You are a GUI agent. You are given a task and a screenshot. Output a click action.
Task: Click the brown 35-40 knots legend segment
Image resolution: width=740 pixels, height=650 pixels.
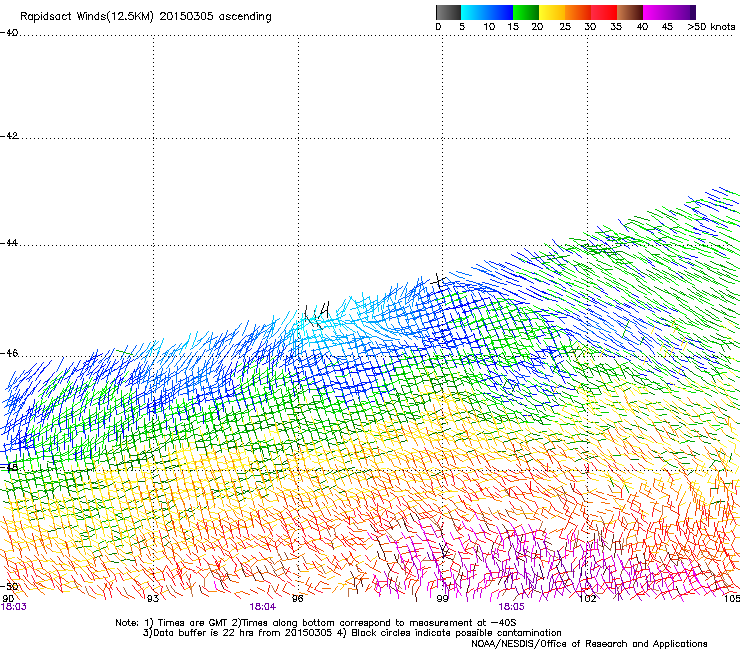630,12
